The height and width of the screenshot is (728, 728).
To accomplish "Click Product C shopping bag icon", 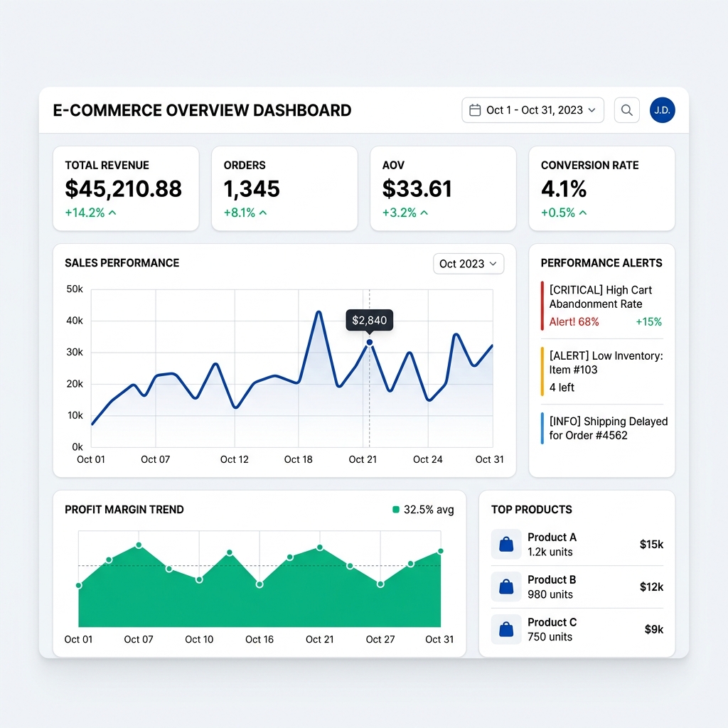I will (506, 629).
